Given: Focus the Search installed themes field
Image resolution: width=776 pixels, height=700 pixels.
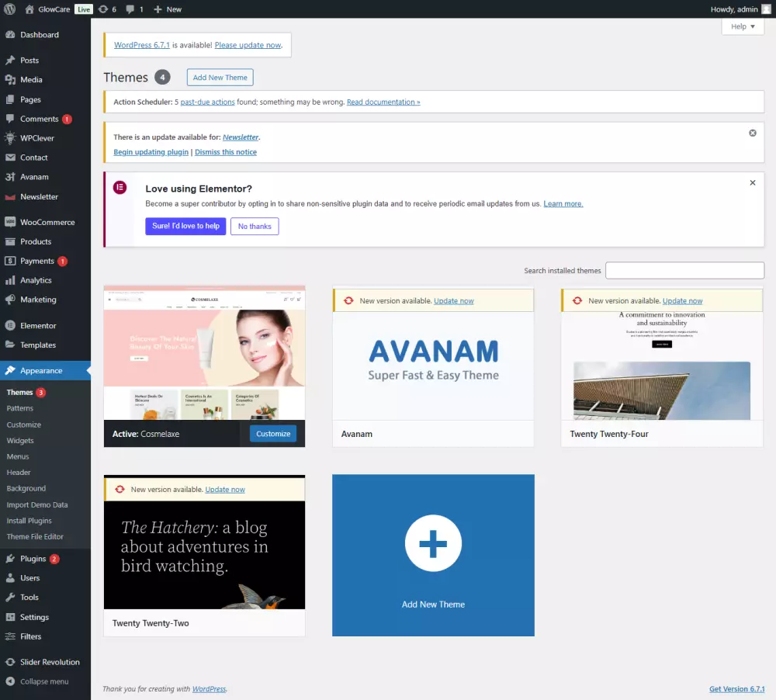Looking at the screenshot, I should pyautogui.click(x=685, y=271).
